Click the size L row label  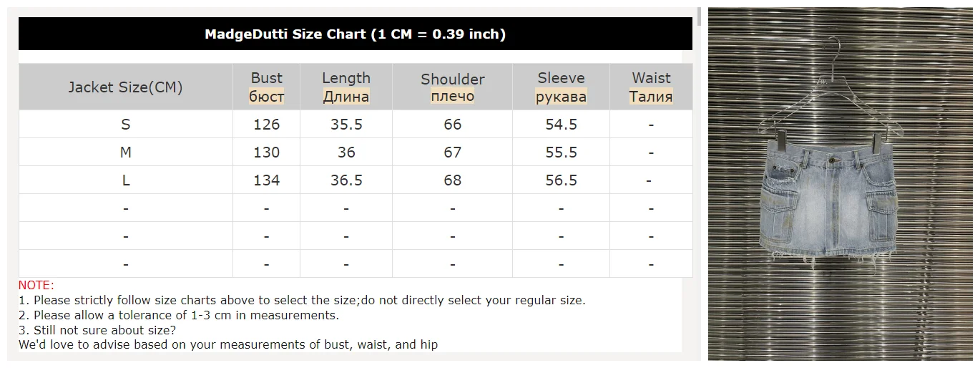125,180
